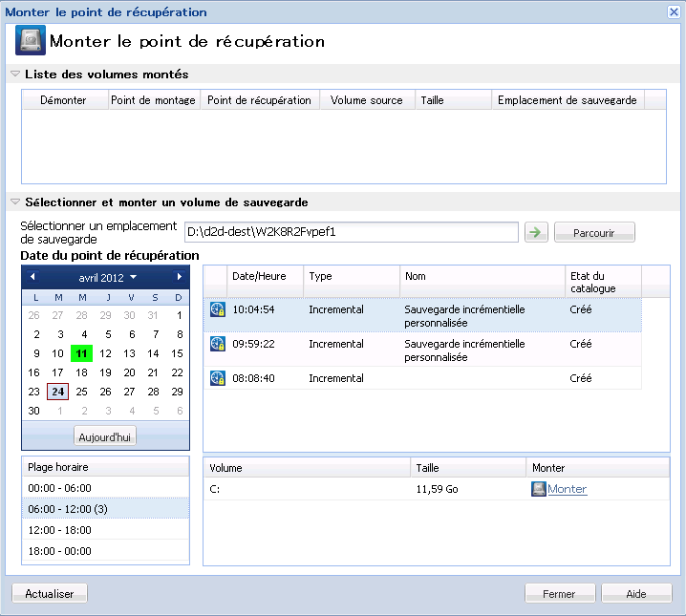Click the green arrow to validate backup location

point(535,232)
